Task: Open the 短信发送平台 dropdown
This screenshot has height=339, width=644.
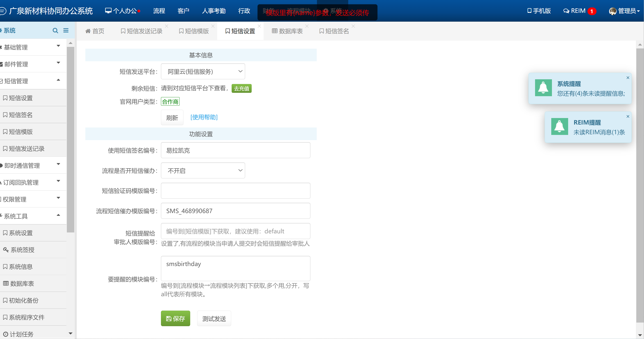Action: [x=203, y=72]
